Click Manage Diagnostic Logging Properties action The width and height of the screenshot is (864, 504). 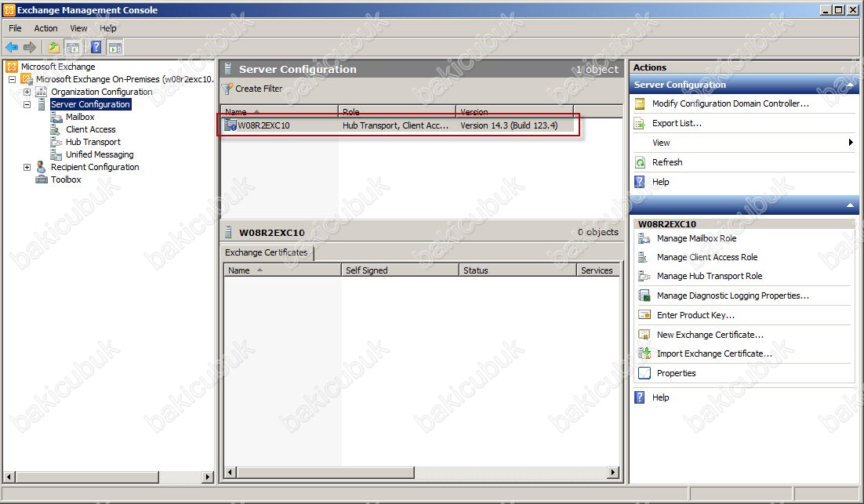(x=733, y=296)
